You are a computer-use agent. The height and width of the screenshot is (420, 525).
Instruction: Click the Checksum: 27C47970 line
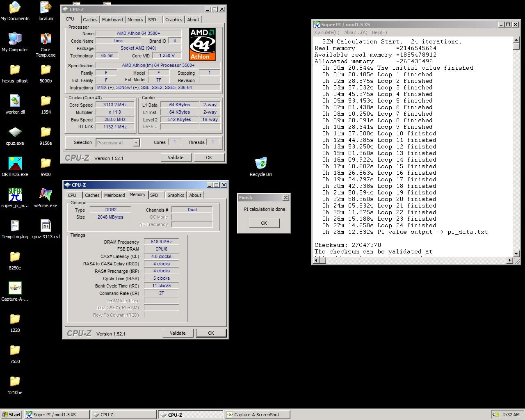[348, 245]
